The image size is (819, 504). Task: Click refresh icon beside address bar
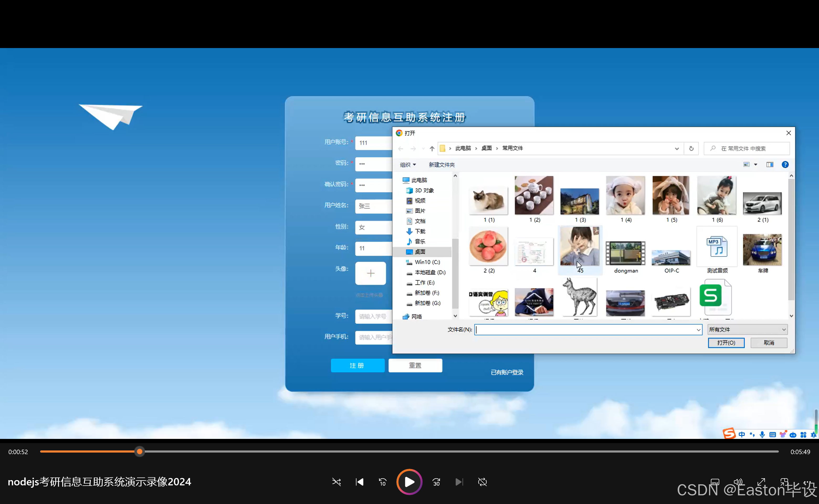tap(691, 149)
